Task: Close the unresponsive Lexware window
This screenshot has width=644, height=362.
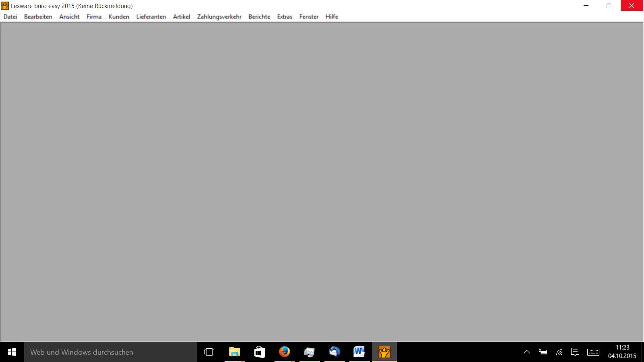Action: click(632, 6)
